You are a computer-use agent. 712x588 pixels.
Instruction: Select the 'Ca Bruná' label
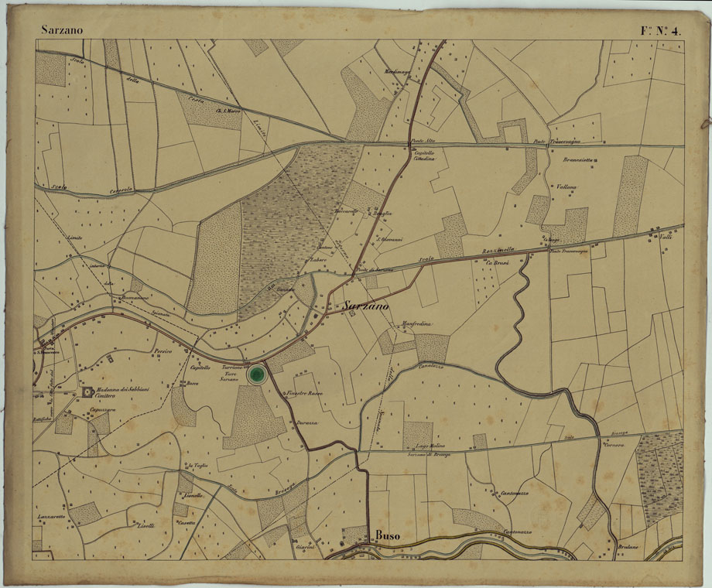tap(495, 265)
